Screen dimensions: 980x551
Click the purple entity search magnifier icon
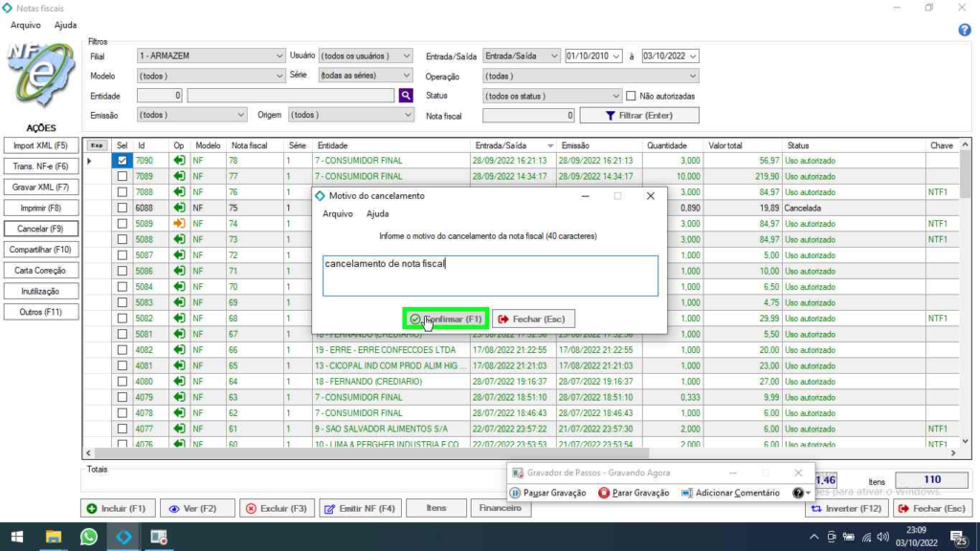(406, 96)
